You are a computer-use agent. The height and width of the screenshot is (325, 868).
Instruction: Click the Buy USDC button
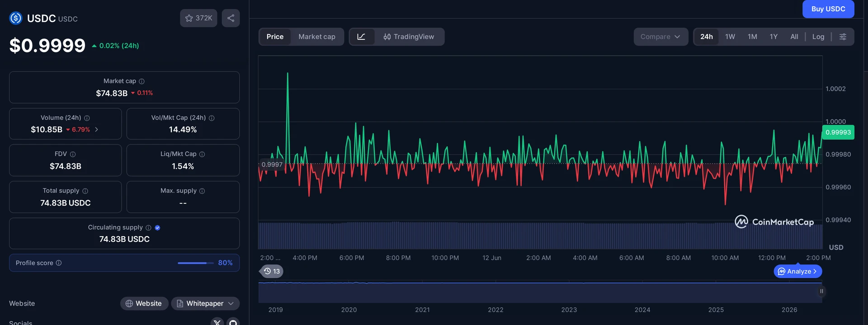(828, 9)
